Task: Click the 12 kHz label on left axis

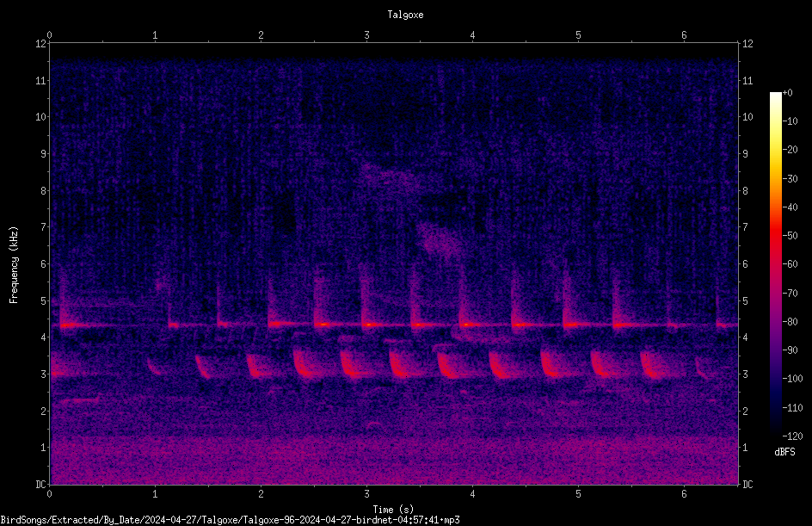Action: [41, 44]
